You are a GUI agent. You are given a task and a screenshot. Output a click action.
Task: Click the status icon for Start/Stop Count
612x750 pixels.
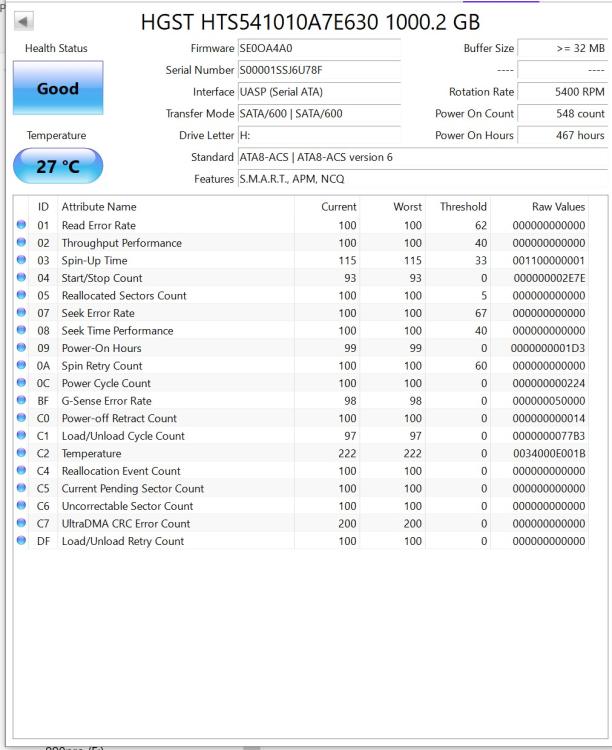[21, 277]
